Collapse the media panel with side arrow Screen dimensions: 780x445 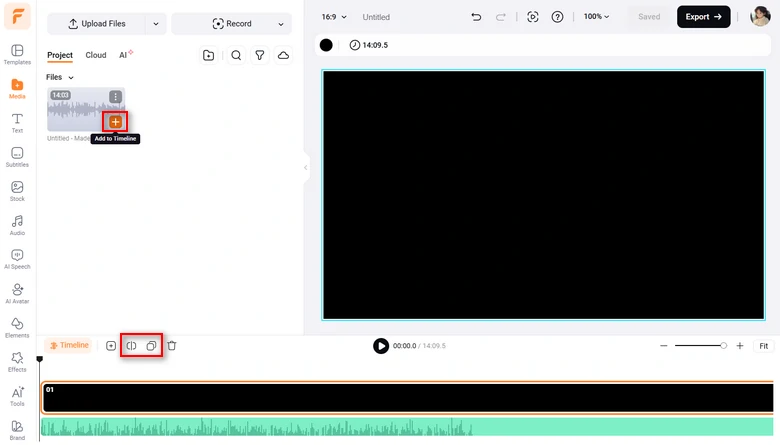point(305,168)
